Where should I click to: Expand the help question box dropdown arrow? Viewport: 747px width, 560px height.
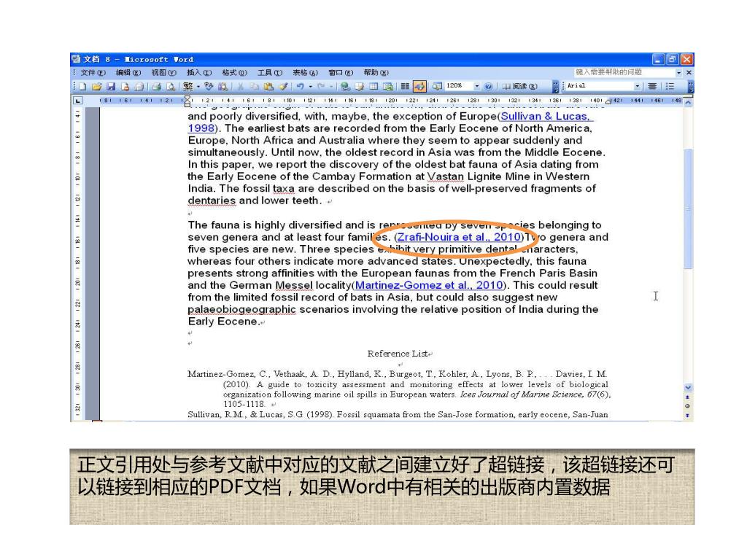pos(679,72)
